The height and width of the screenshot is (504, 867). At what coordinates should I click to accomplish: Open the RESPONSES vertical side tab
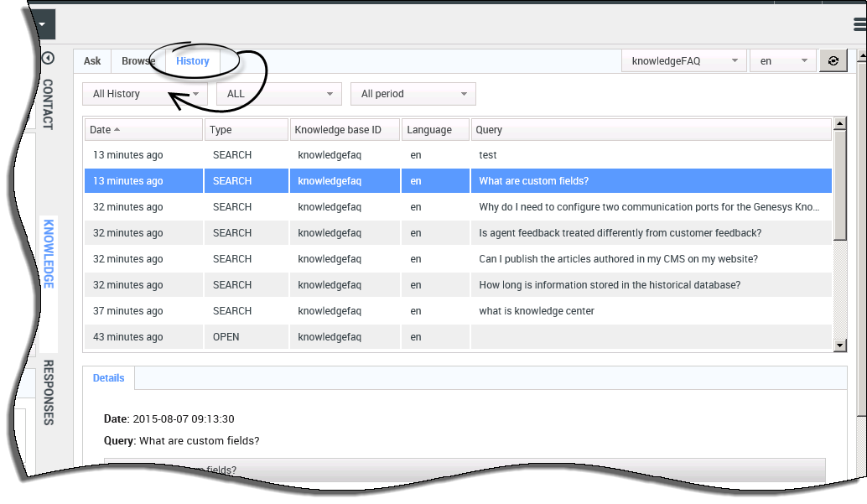pyautogui.click(x=48, y=392)
